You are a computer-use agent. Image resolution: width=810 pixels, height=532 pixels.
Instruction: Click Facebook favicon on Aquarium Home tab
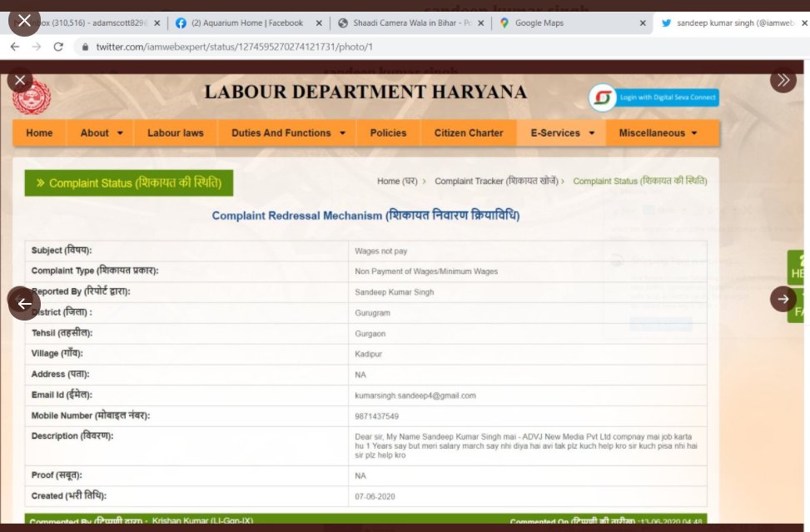[x=181, y=22]
